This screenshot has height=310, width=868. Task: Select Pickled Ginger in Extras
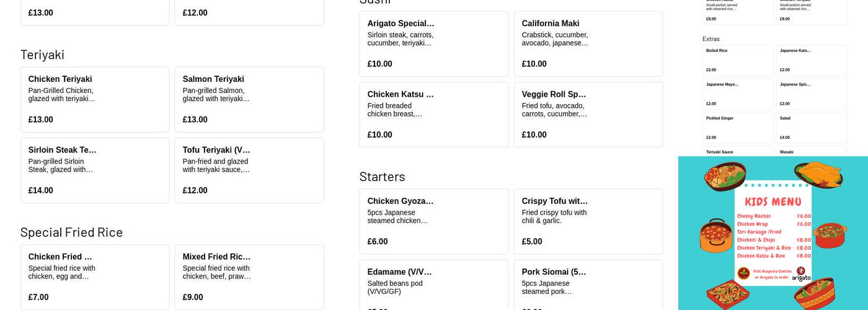(x=738, y=128)
